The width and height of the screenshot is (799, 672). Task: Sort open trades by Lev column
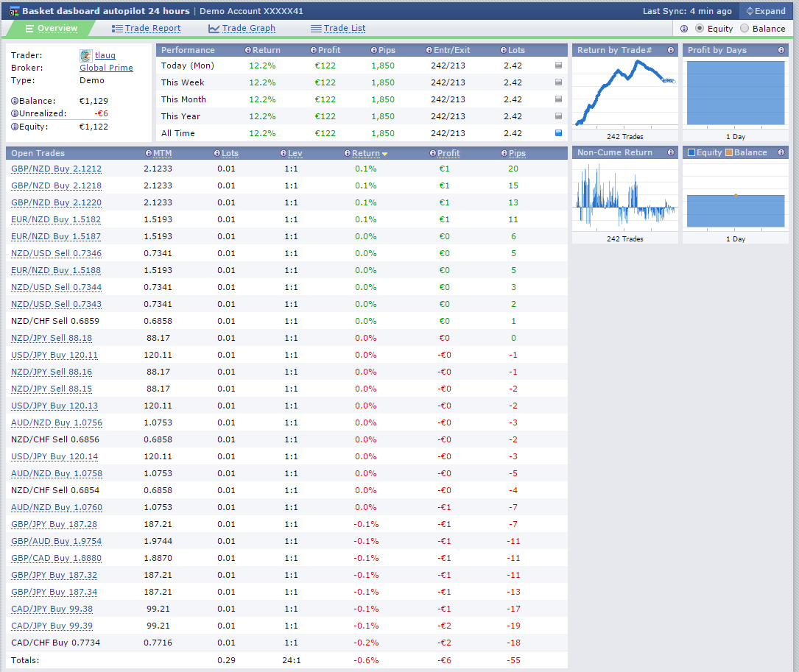[295, 153]
